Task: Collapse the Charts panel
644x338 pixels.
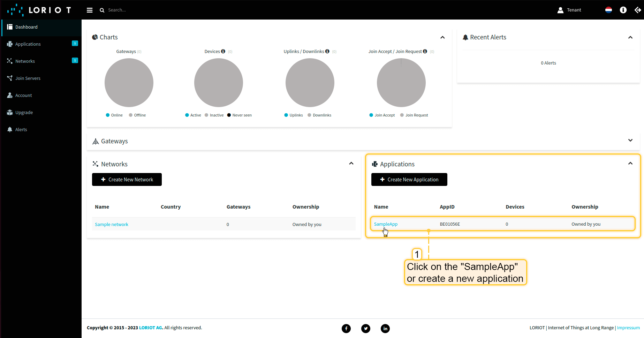Action: pos(442,37)
